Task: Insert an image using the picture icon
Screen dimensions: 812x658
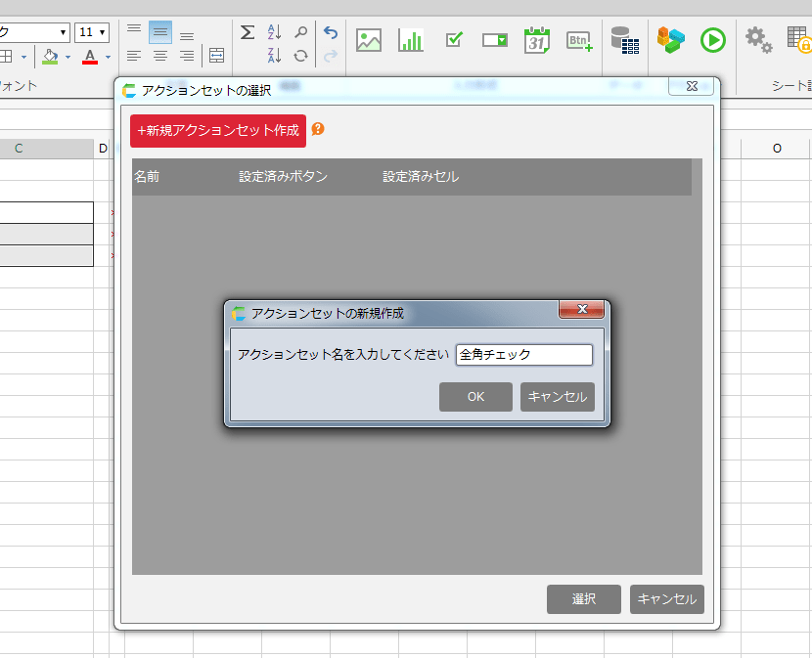Action: click(369, 40)
